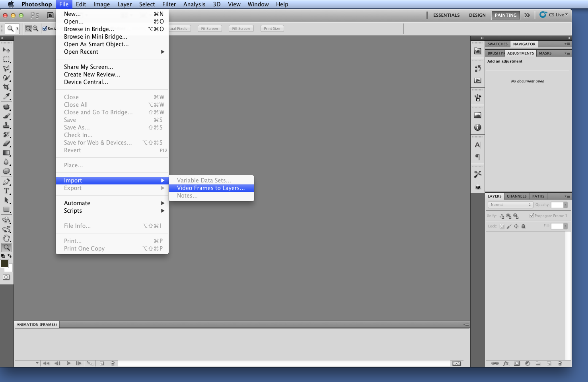Select the Hand tool
588x382 pixels.
(x=6, y=238)
